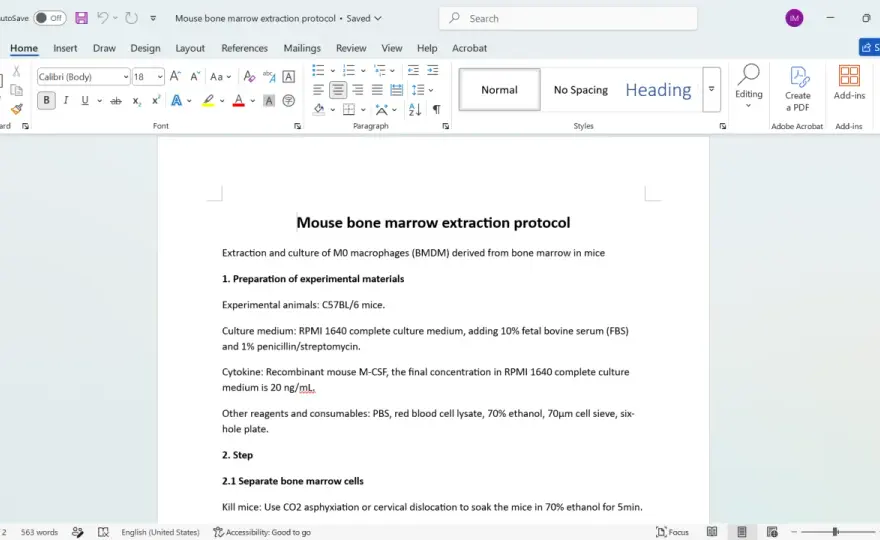Image resolution: width=880 pixels, height=540 pixels.
Task: Click the zoom slider handle
Action: [835, 532]
